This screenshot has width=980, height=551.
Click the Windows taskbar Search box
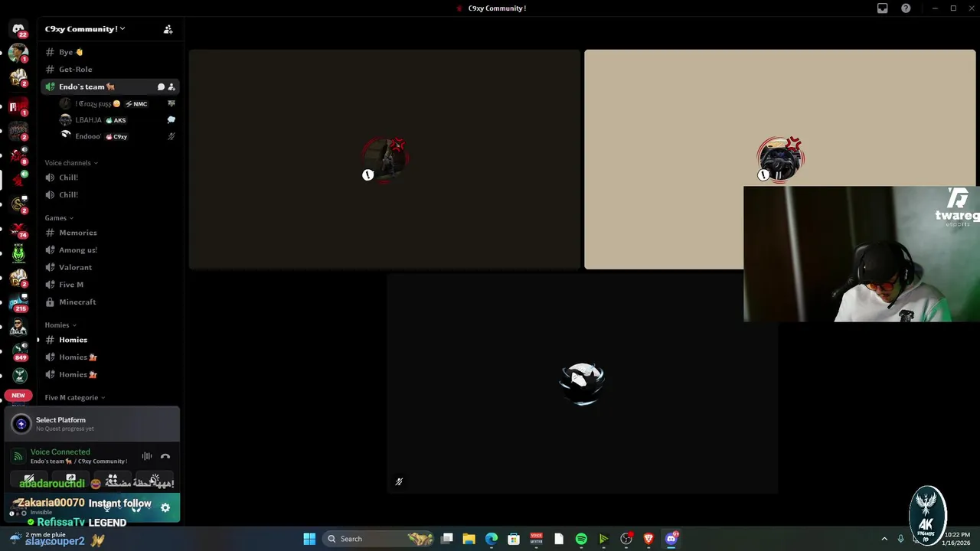click(379, 539)
